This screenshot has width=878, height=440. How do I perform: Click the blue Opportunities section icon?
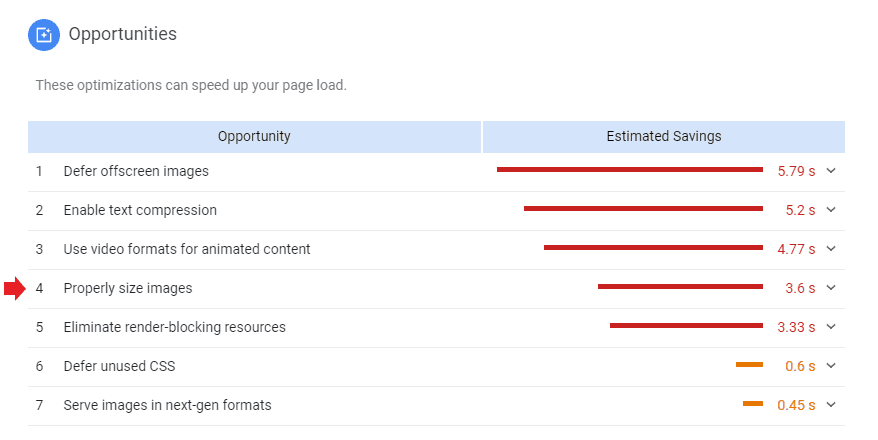point(44,35)
